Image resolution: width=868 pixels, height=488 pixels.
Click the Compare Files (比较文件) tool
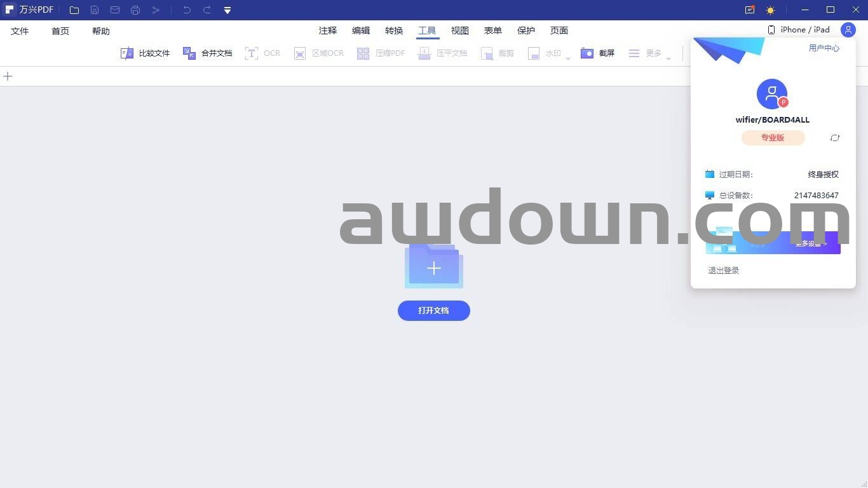145,53
